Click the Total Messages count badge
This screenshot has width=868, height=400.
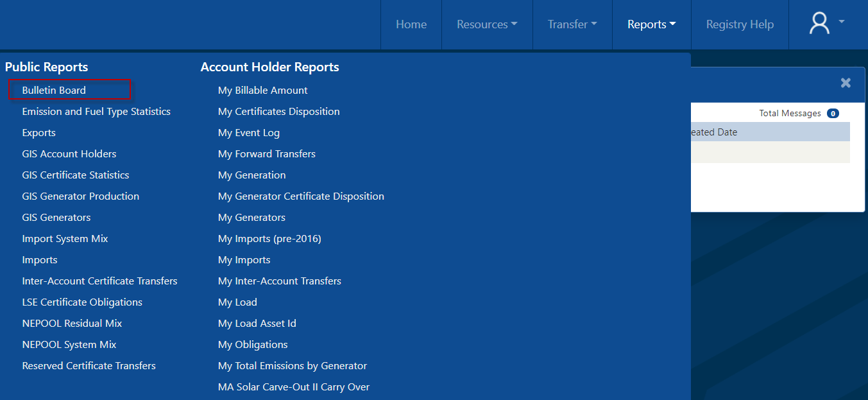(x=833, y=114)
